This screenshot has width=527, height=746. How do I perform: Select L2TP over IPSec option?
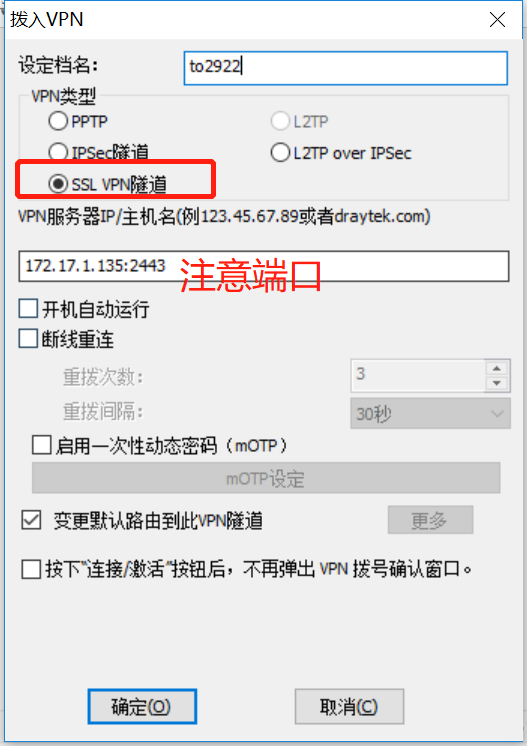click(x=280, y=153)
